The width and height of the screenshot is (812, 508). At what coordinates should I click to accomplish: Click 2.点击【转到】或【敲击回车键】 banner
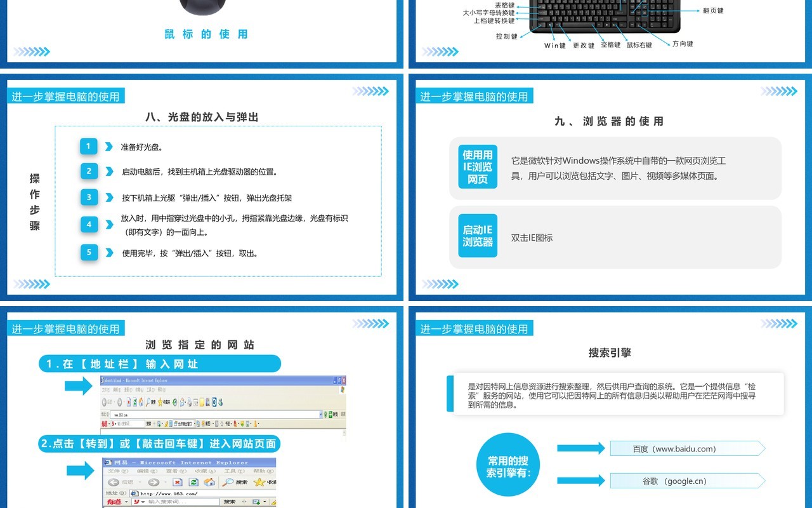159,444
